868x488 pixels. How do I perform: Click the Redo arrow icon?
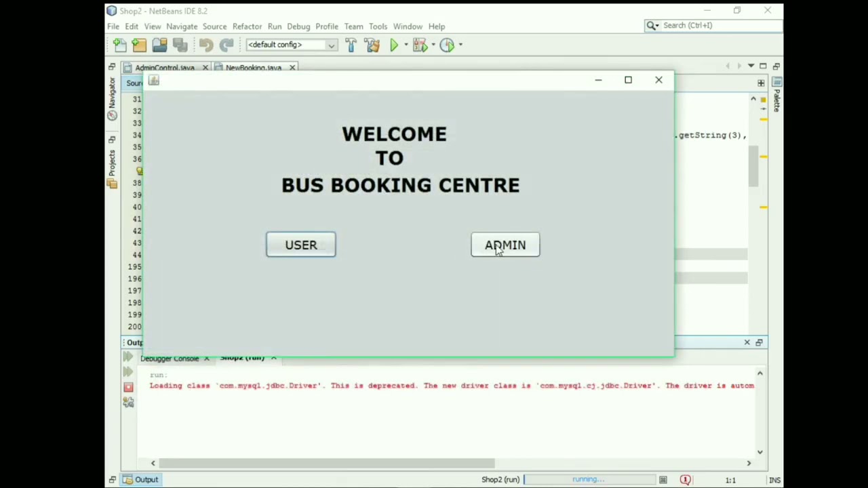tap(226, 45)
